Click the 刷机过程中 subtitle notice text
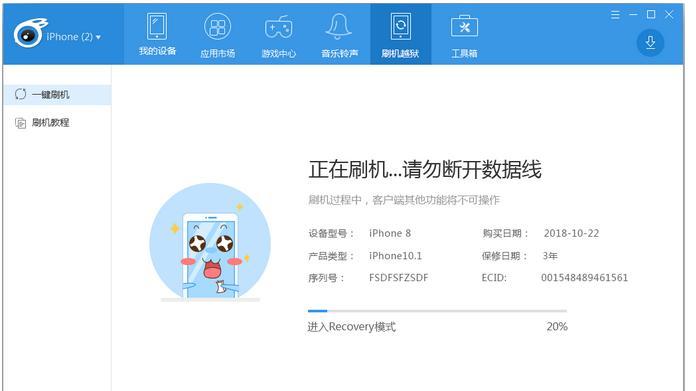The image size is (696, 391). 404,200
